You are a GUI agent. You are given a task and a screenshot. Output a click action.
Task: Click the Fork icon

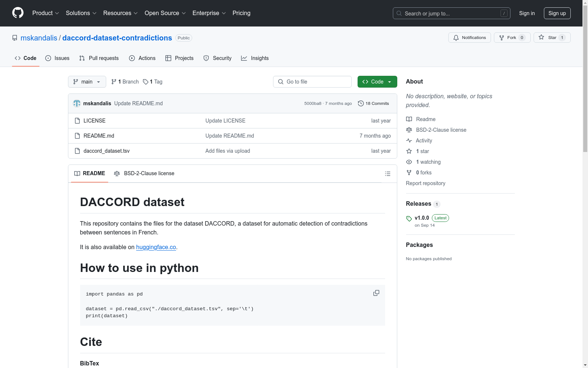(502, 38)
